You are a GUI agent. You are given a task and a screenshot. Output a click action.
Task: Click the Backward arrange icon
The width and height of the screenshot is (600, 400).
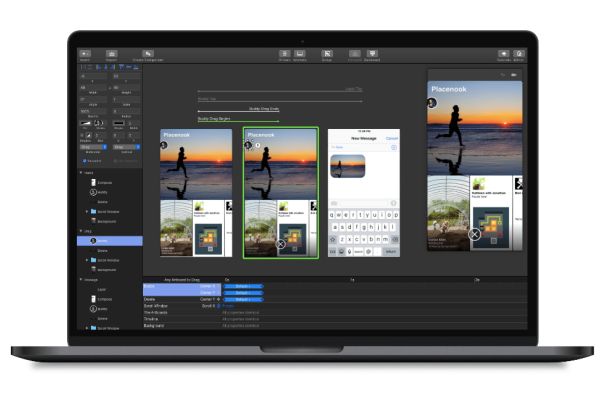(x=372, y=54)
